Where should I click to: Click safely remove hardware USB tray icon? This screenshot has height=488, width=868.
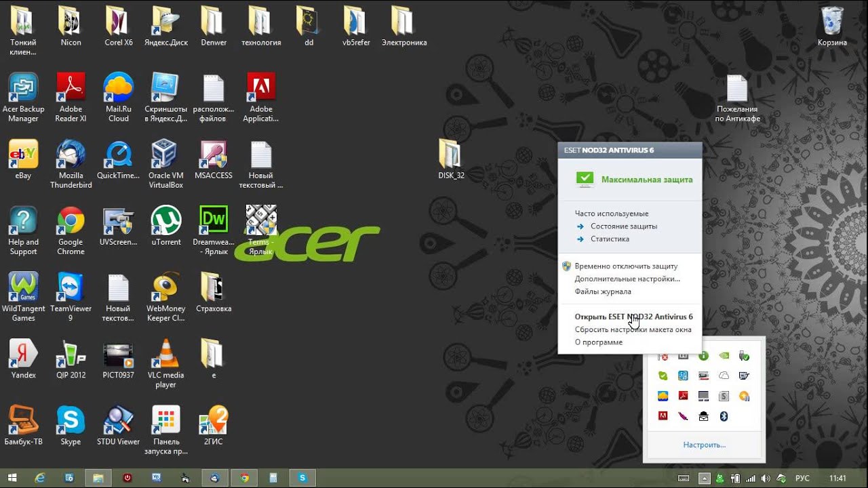744,355
